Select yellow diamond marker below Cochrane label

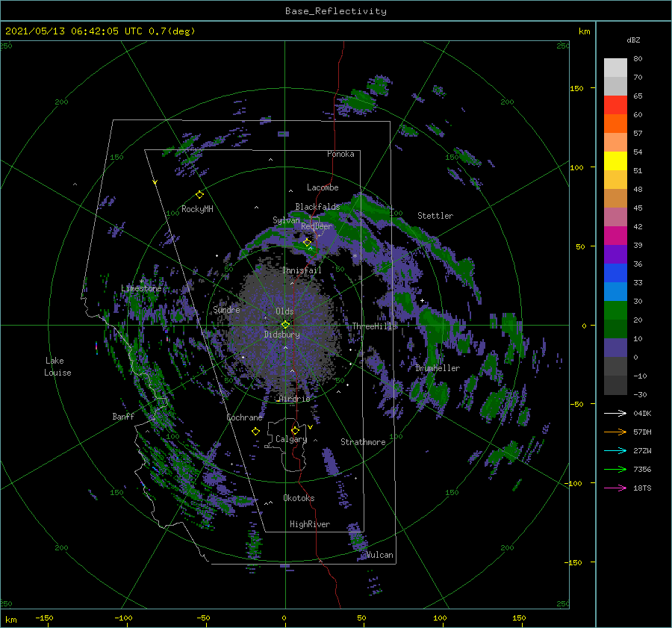[x=255, y=432]
